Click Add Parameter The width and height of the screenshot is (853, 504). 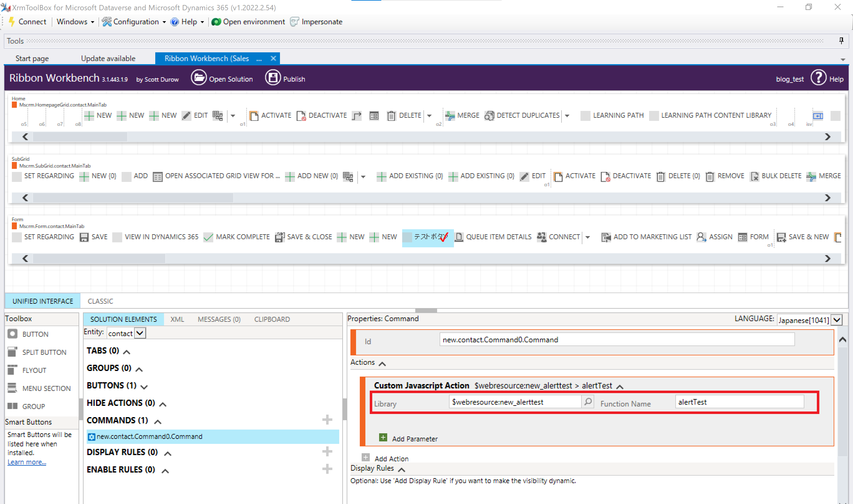pyautogui.click(x=408, y=438)
